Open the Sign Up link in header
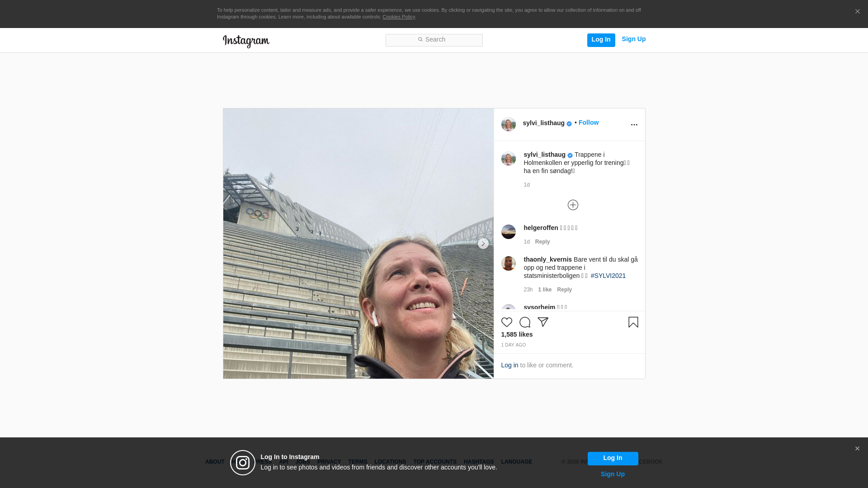Viewport: 868px width, 488px height. (x=633, y=39)
